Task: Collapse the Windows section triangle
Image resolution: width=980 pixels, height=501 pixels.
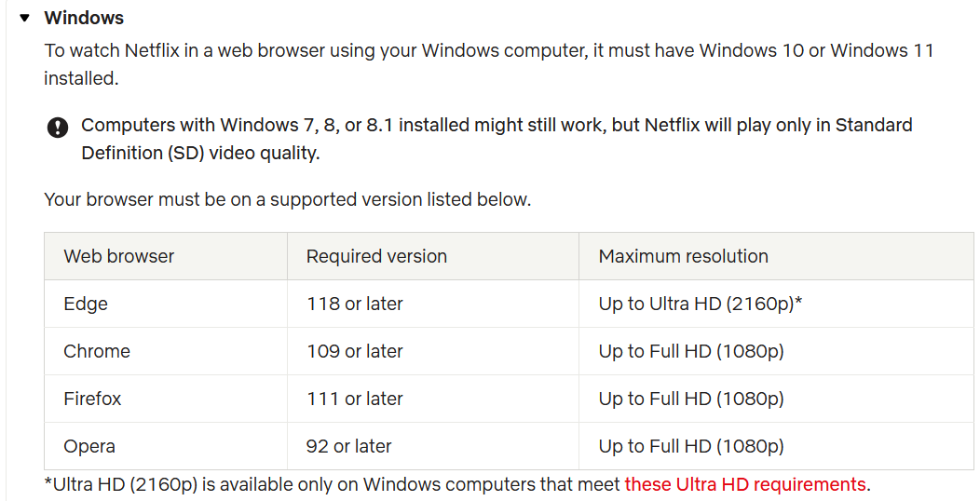Action: (24, 18)
